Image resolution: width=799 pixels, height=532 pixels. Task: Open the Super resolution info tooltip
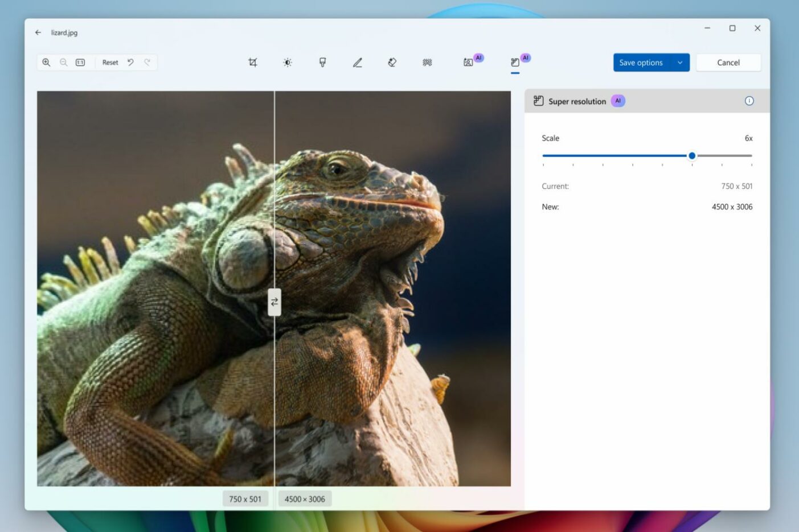click(749, 101)
